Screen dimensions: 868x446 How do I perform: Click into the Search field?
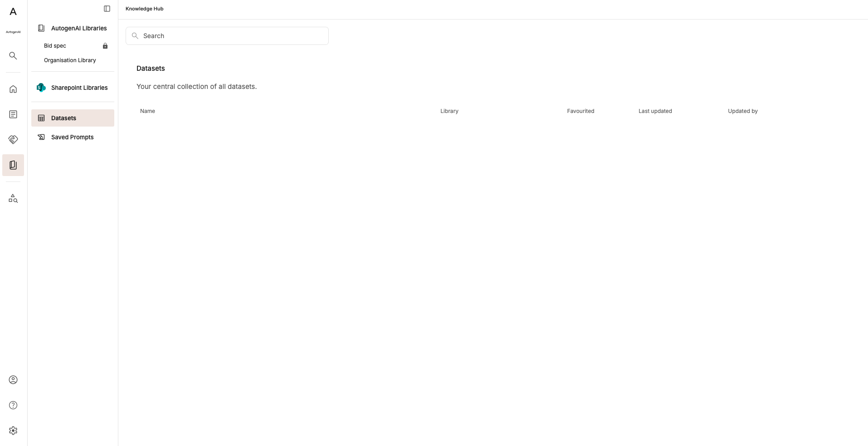tap(227, 36)
